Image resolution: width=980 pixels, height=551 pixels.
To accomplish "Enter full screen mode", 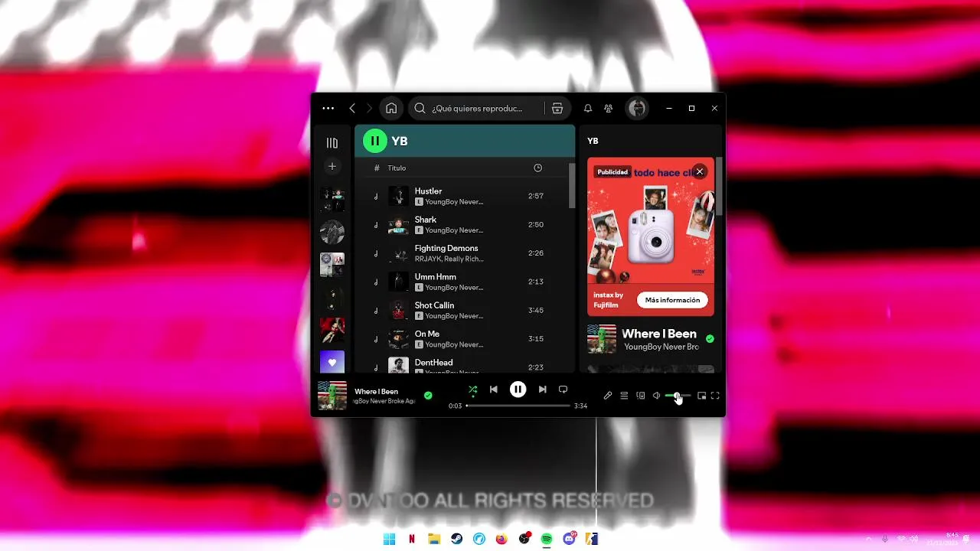I will 715,396.
